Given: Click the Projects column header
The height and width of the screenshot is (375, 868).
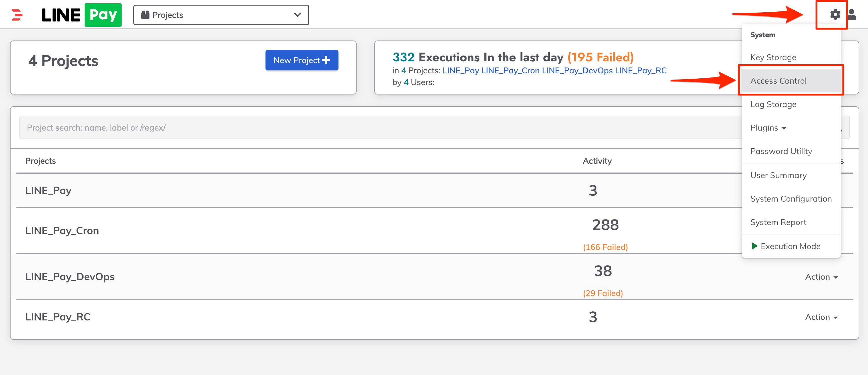Looking at the screenshot, I should coord(40,161).
